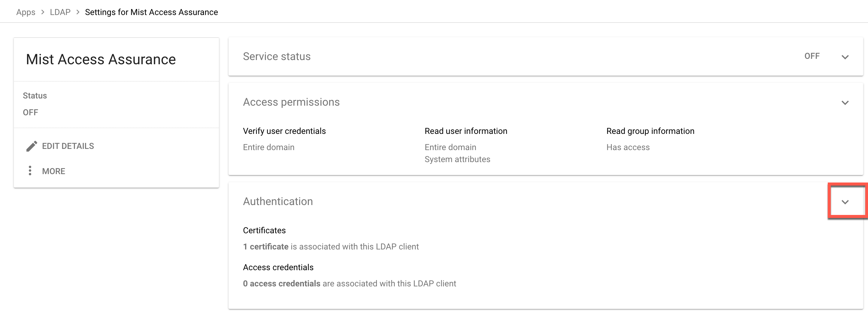Navigate to LDAP via the breadcrumb

(x=60, y=12)
